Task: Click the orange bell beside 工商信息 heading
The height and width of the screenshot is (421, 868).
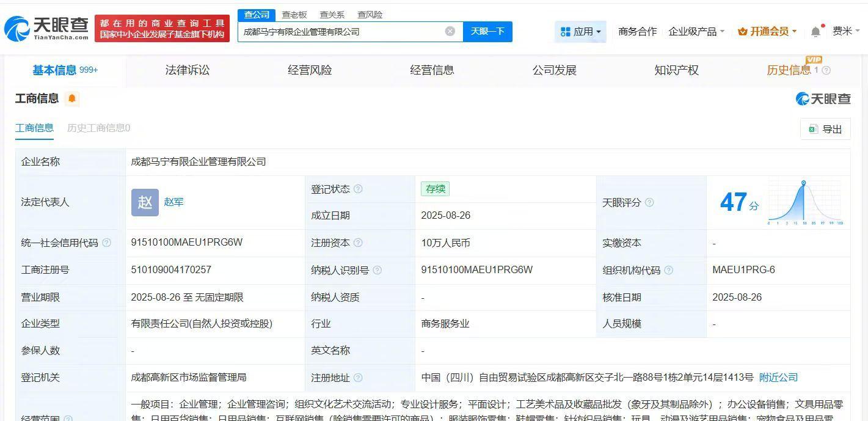Action: click(72, 98)
